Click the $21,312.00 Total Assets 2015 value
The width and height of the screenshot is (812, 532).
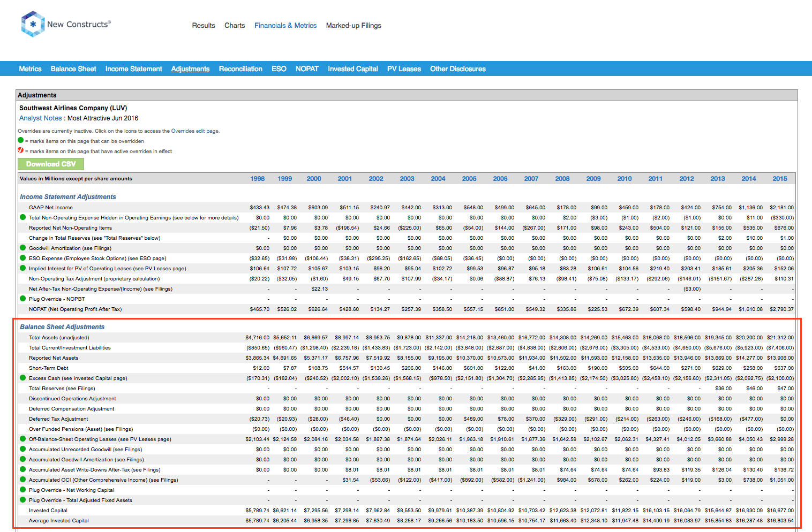click(780, 338)
